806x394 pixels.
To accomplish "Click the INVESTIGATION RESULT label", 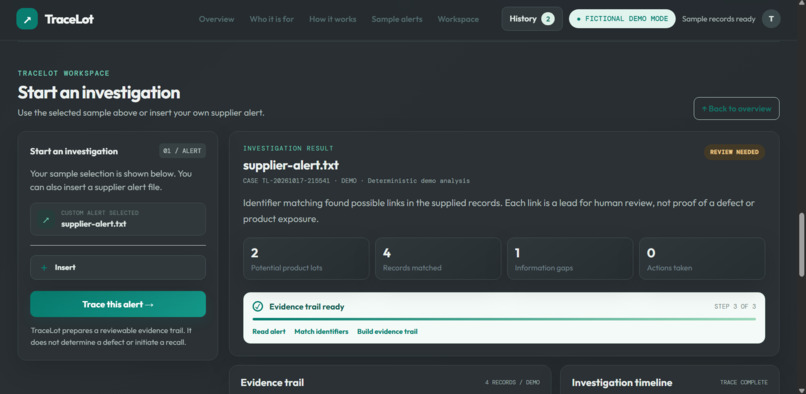I will point(288,149).
